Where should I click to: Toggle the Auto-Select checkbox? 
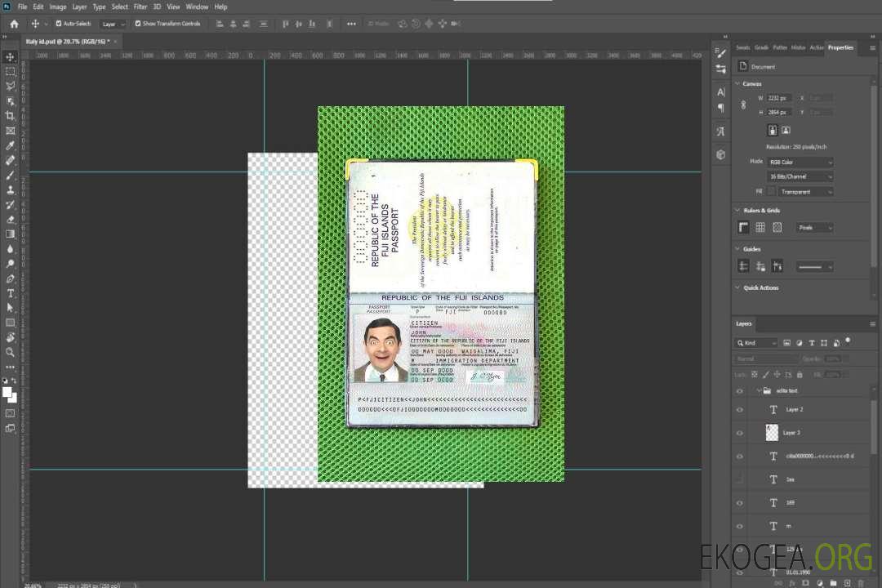(59, 24)
